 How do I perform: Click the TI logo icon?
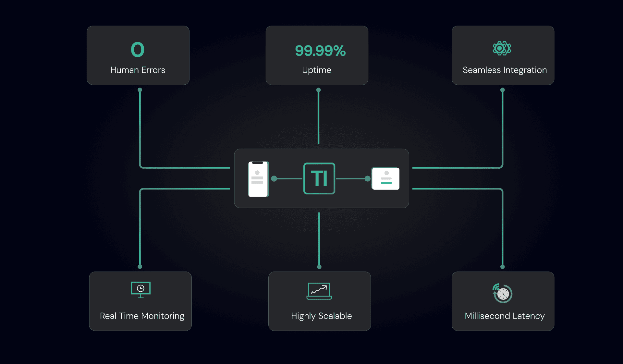(x=319, y=178)
